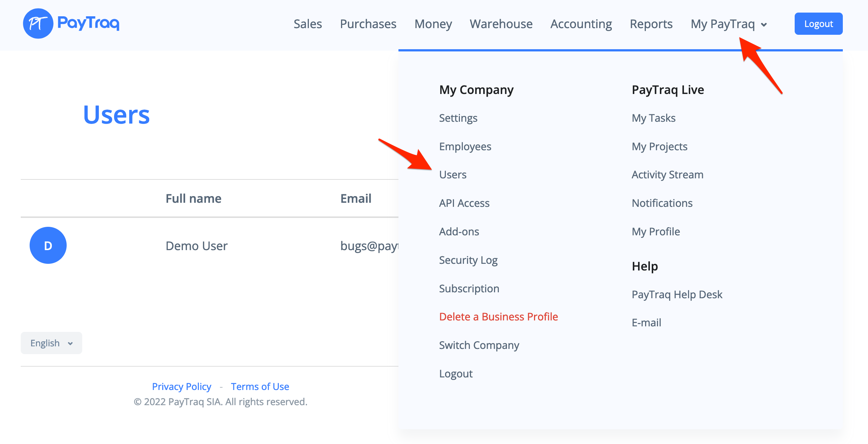This screenshot has width=868, height=444.
Task: Open company Settings in dropdown
Action: [458, 118]
